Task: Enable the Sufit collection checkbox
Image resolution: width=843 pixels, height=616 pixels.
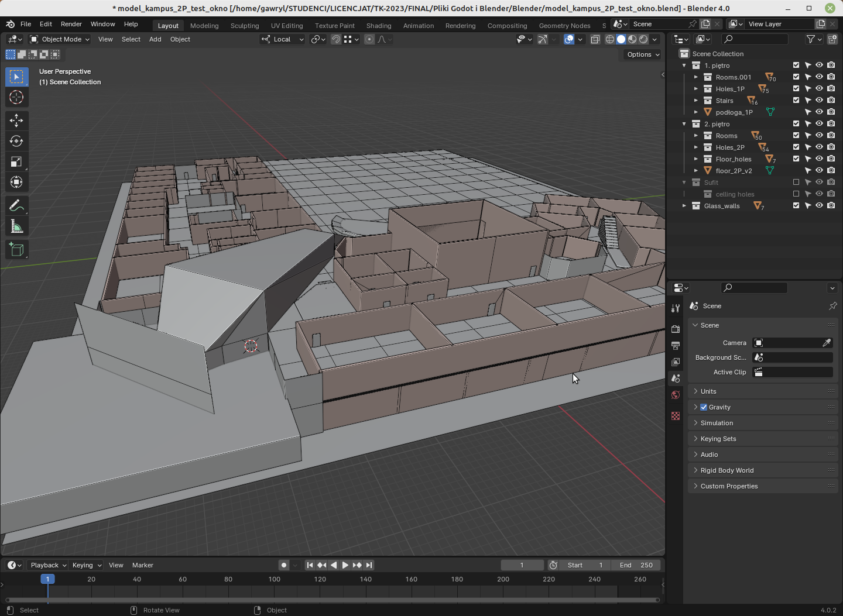Action: (x=796, y=182)
